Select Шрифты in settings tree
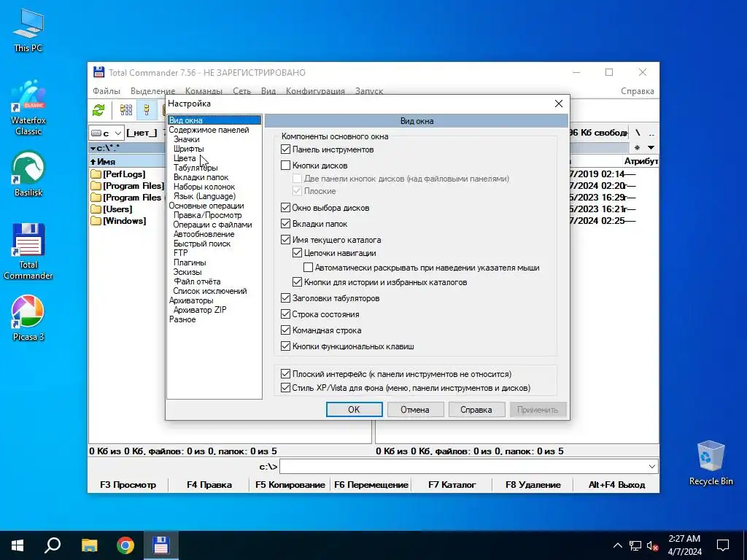This screenshot has width=747, height=560. pyautogui.click(x=189, y=149)
